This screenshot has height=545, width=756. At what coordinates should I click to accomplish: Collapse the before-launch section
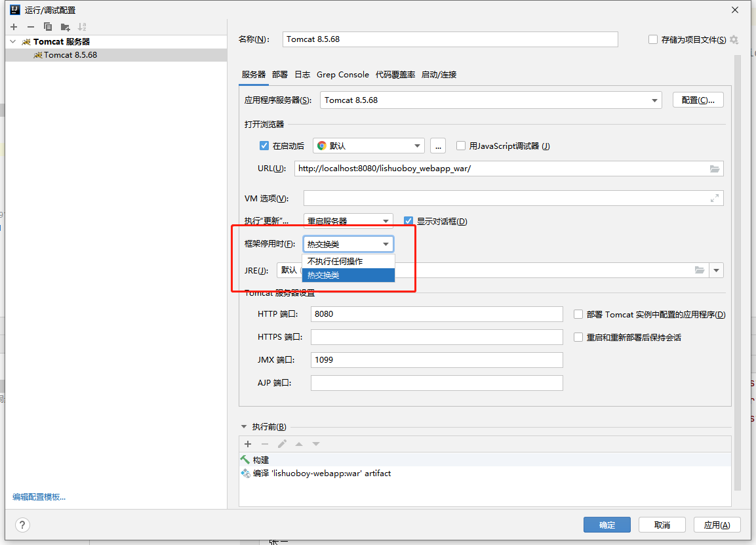(x=244, y=427)
